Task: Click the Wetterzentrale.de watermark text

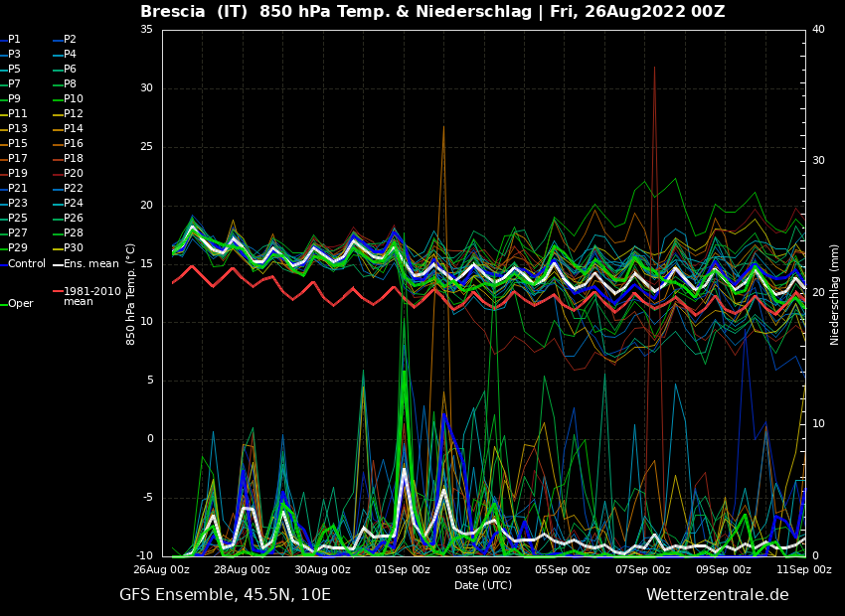Action: click(x=717, y=595)
